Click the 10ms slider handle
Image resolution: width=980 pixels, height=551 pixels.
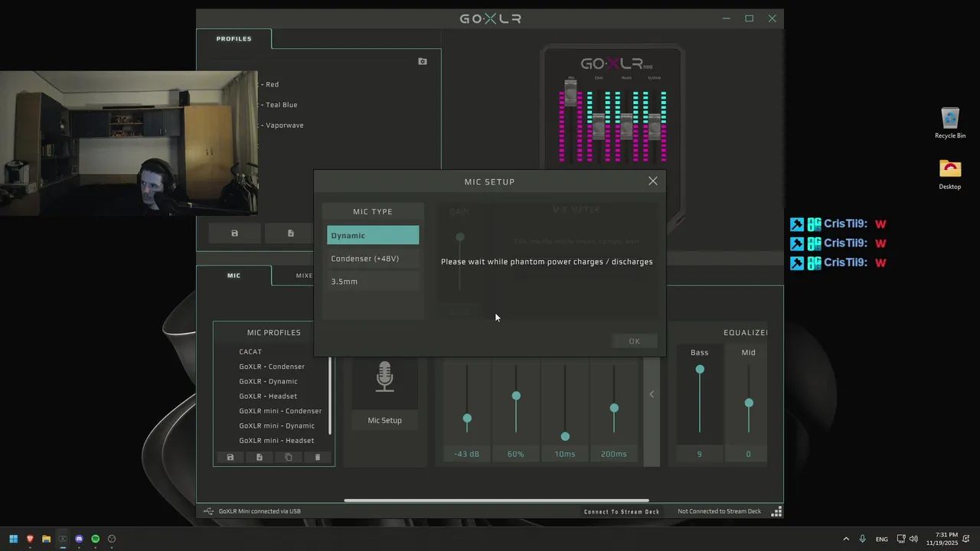565,436
